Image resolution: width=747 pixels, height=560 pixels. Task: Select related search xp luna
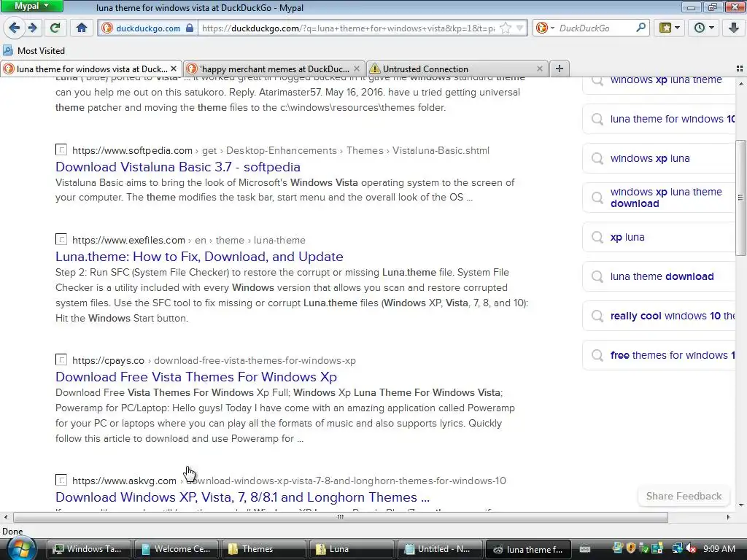point(659,237)
